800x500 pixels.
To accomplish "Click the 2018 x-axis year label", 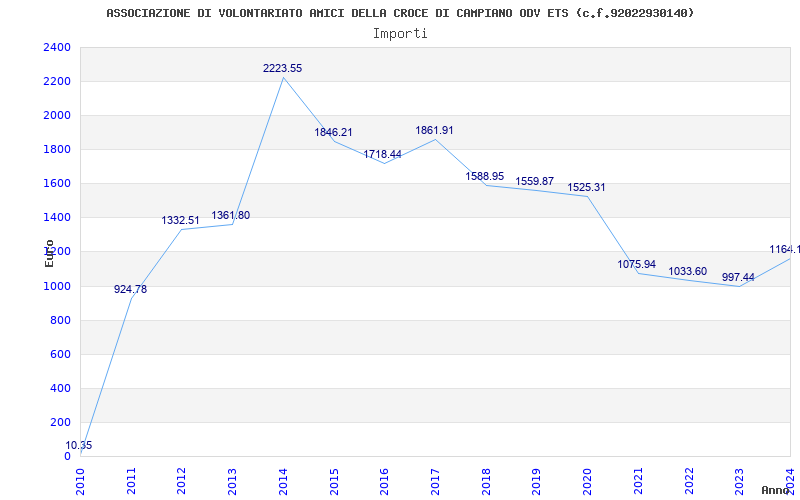I will pos(486,482).
